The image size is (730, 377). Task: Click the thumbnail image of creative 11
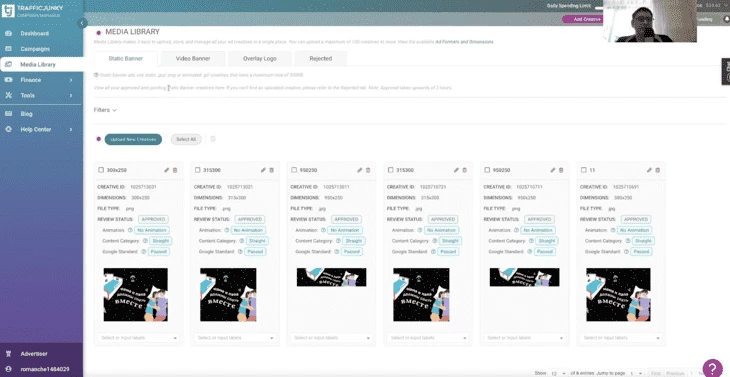(x=618, y=295)
